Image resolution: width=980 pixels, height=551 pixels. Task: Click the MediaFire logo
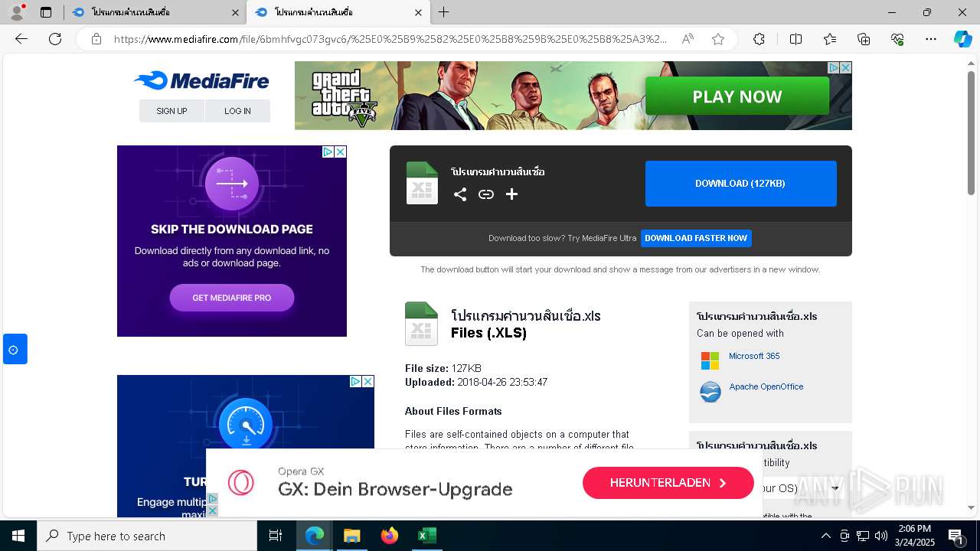tap(201, 80)
